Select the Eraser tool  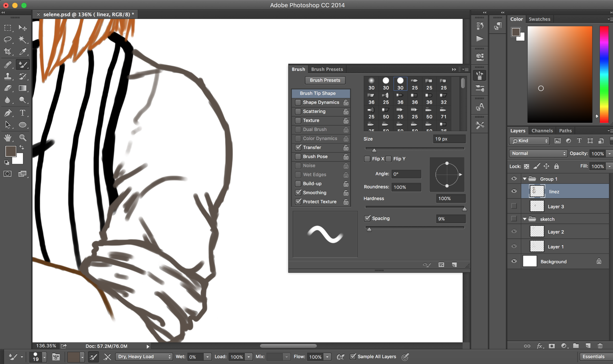(x=7, y=88)
